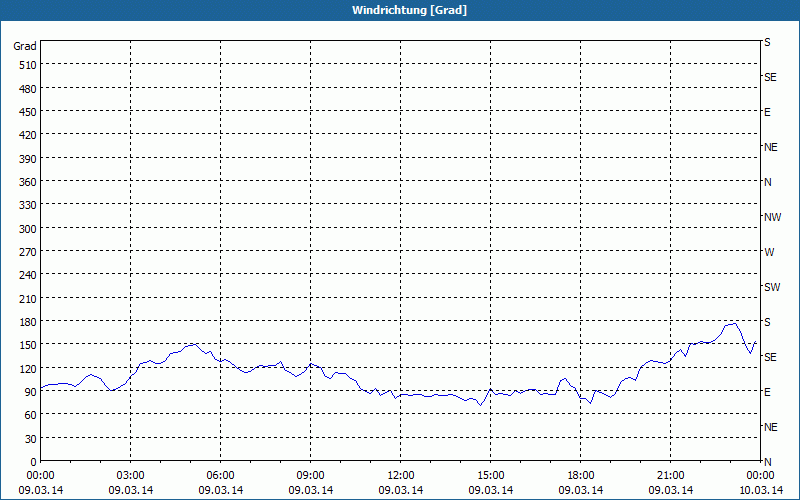Click the "E" compass label at the 450 gridline
800x500 pixels.
point(767,112)
